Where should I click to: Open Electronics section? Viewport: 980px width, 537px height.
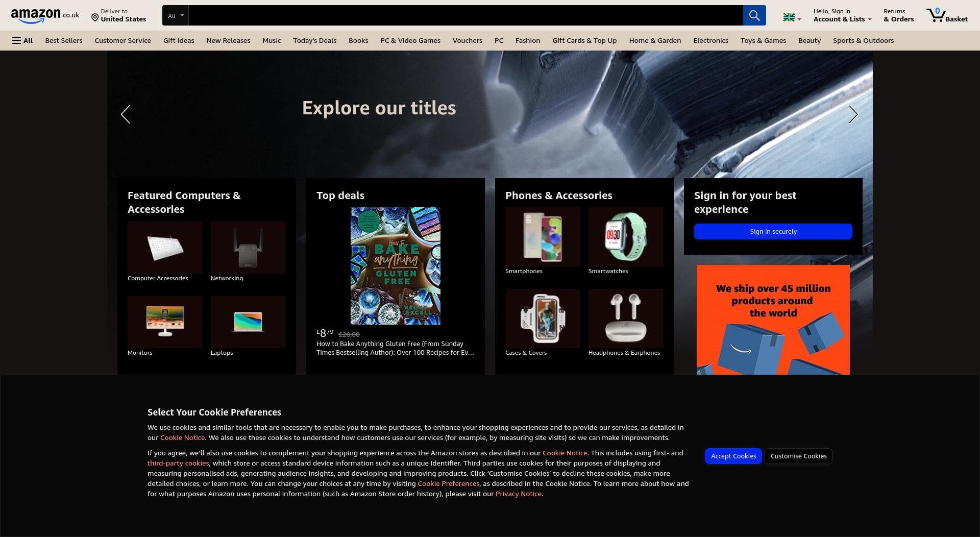710,40
